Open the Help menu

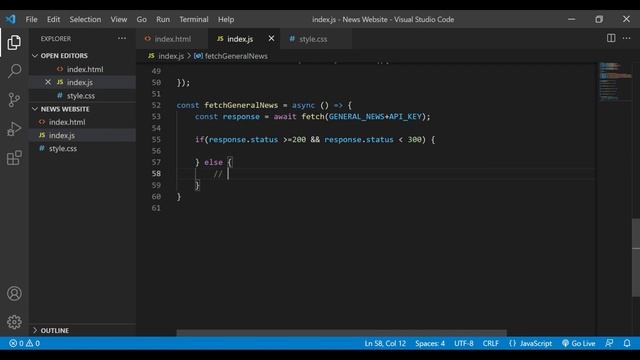coord(226,19)
